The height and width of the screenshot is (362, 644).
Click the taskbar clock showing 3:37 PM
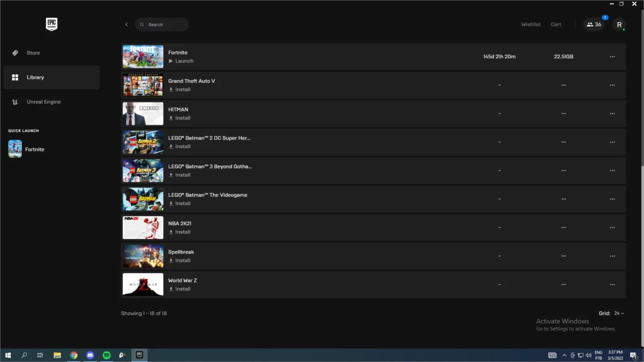point(615,355)
